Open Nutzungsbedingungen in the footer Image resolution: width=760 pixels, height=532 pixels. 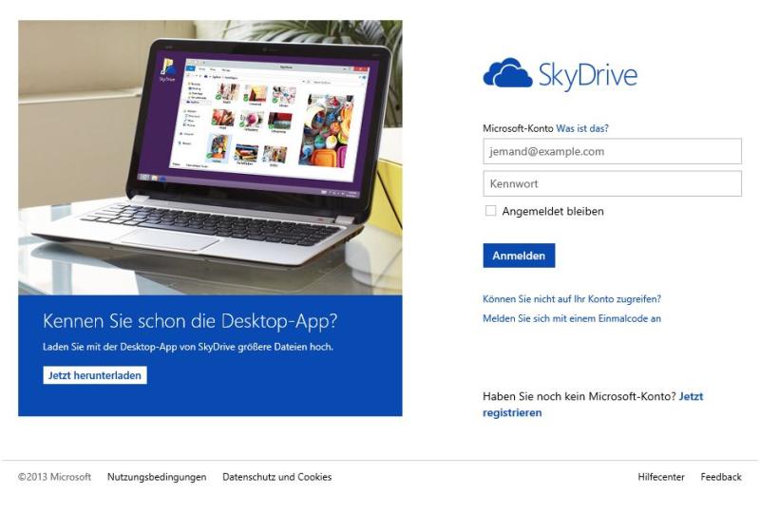tap(157, 477)
